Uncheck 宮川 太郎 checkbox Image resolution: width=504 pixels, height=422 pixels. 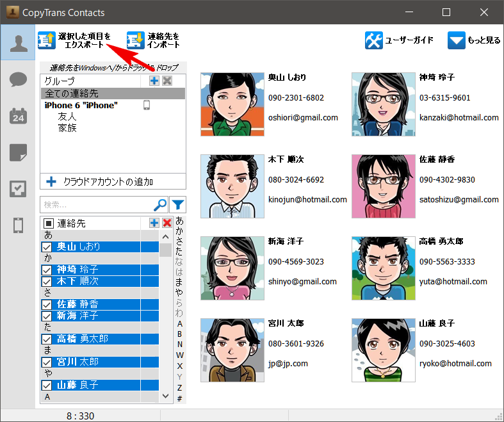coord(47,362)
